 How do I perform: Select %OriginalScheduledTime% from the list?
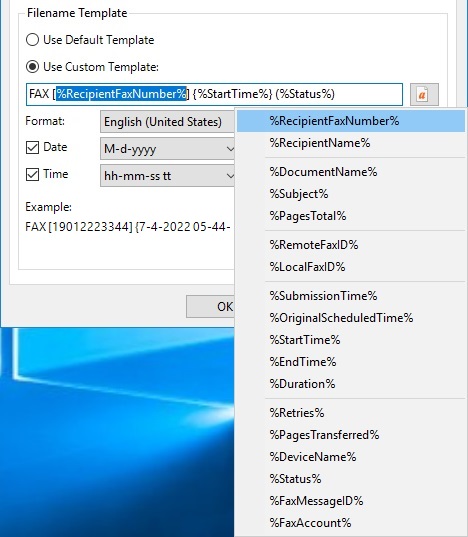(x=351, y=318)
